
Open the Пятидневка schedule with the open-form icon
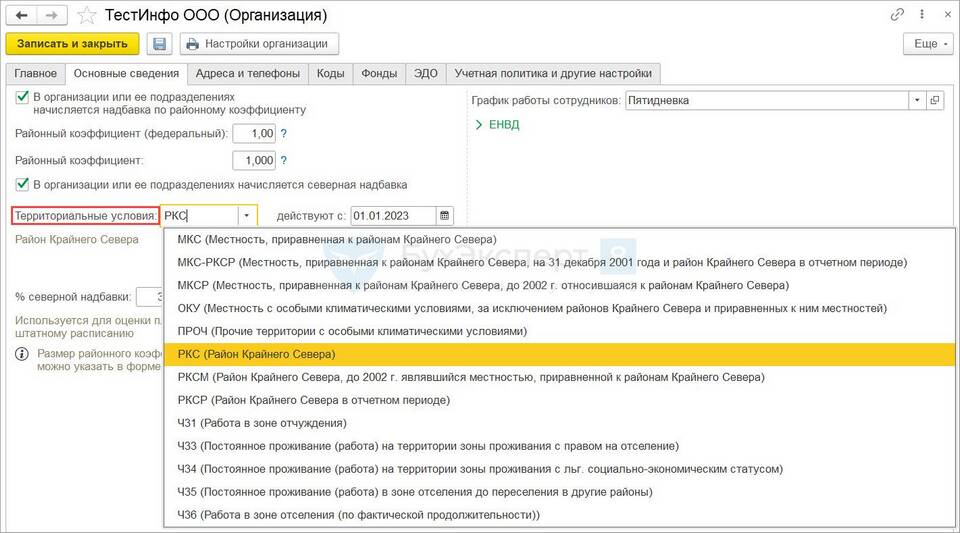click(x=935, y=100)
